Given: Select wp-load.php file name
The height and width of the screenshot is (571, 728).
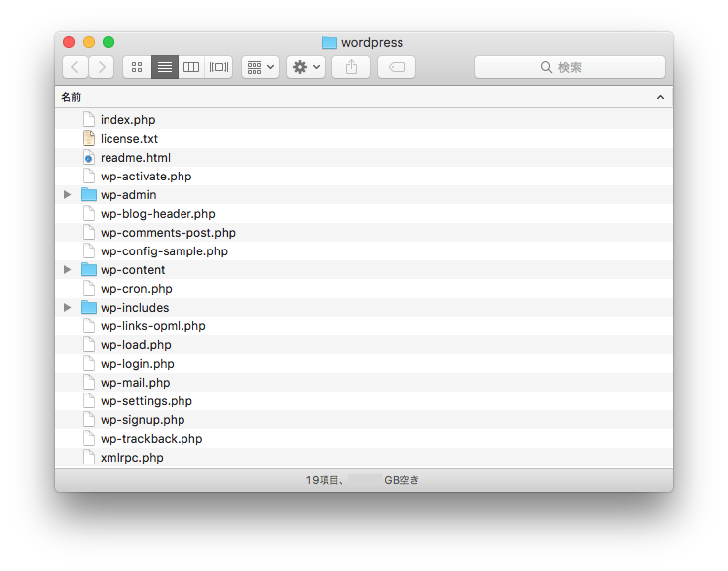Looking at the screenshot, I should pyautogui.click(x=136, y=345).
